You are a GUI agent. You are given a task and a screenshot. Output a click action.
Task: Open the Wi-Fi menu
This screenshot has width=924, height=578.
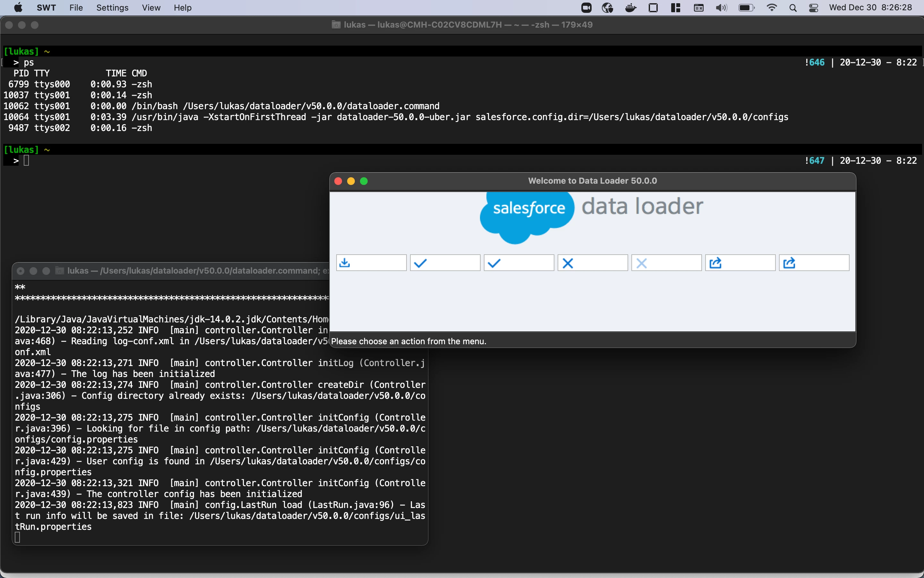point(772,8)
